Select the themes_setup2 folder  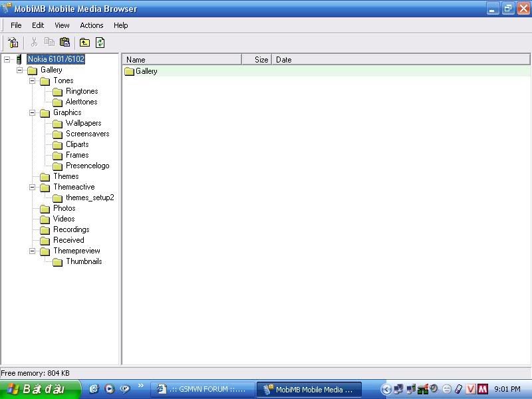pyautogui.click(x=90, y=198)
